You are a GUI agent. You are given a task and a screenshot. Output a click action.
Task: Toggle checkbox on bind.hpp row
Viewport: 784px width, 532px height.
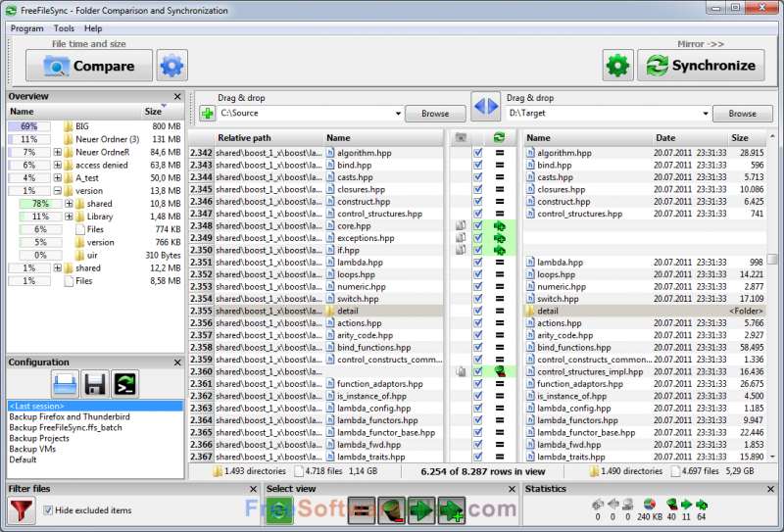(x=478, y=165)
